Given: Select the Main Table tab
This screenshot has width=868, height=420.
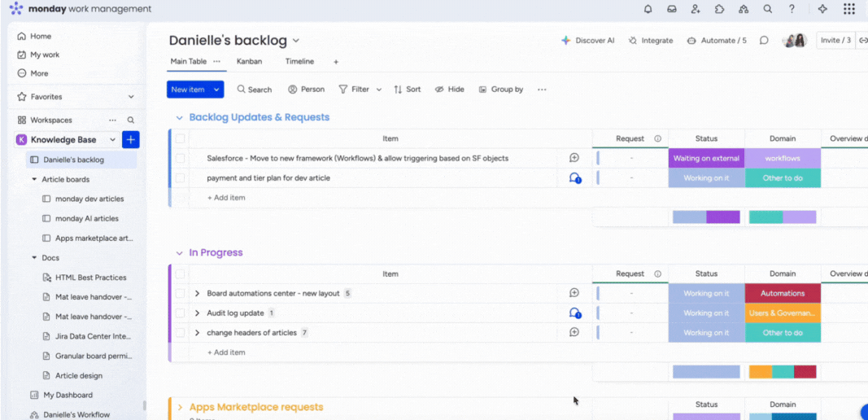Looking at the screenshot, I should pos(188,62).
